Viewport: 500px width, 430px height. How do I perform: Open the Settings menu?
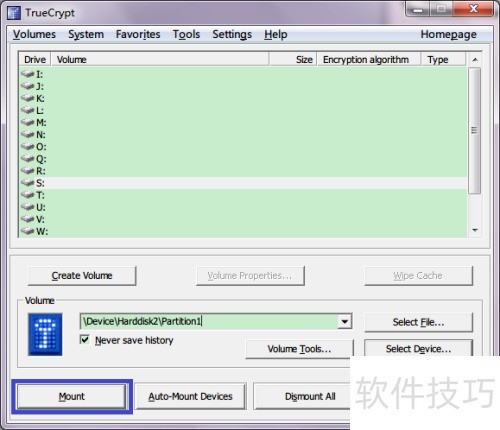[232, 34]
